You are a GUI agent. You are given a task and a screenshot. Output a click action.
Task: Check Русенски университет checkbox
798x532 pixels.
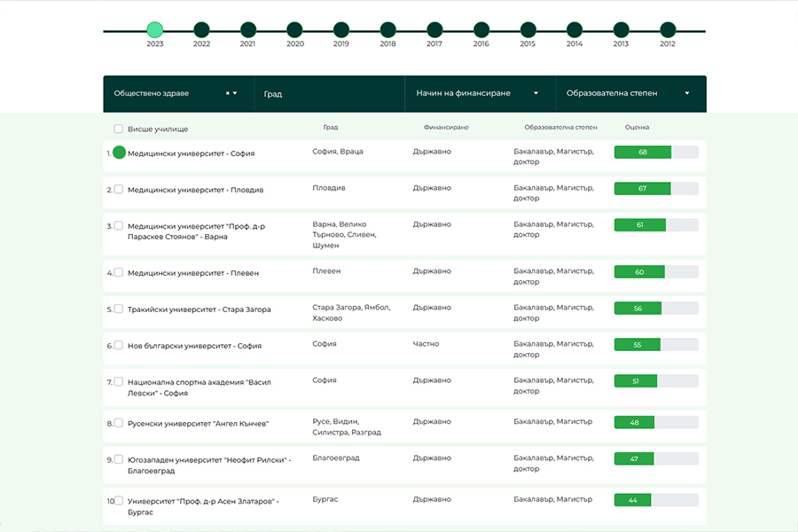coord(119,423)
